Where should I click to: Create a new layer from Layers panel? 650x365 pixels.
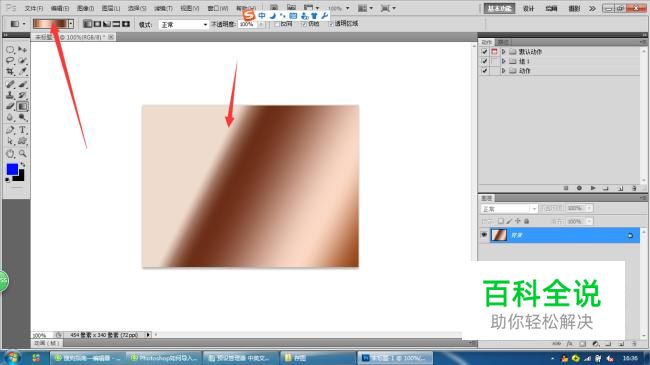pyautogui.click(x=621, y=344)
